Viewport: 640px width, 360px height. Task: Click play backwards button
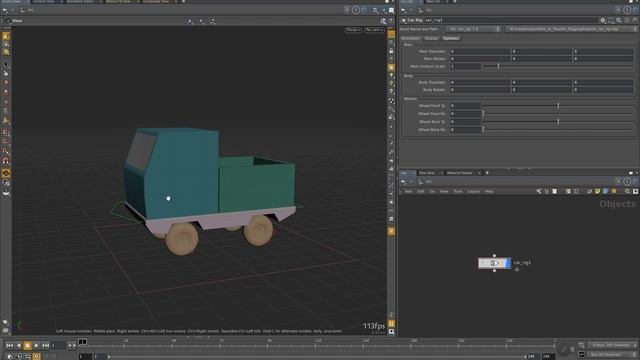(x=19, y=346)
